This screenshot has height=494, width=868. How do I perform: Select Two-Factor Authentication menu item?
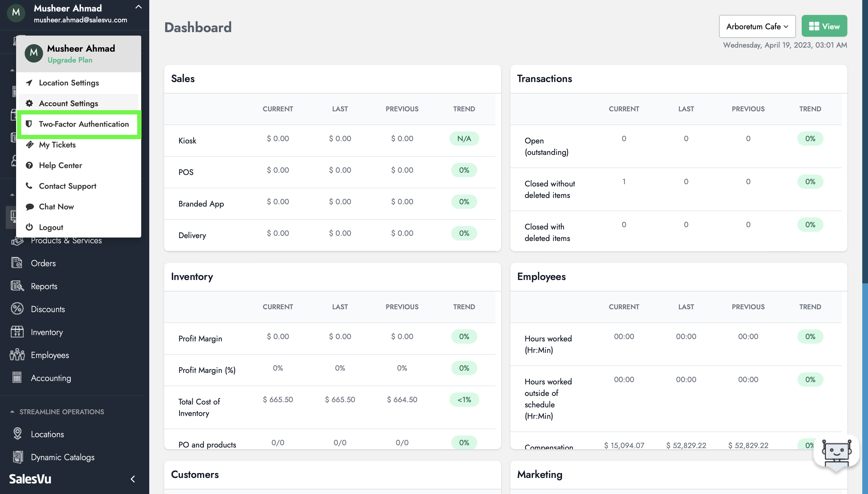pos(84,124)
